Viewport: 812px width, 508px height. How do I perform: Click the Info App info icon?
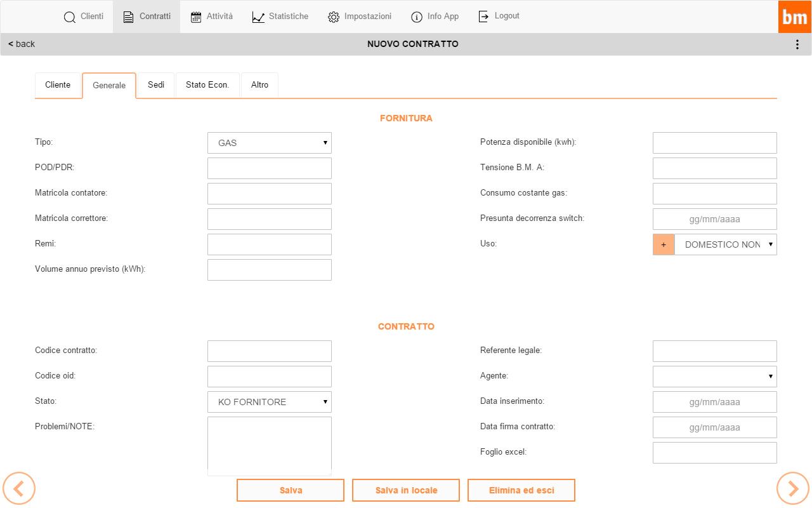(x=417, y=17)
